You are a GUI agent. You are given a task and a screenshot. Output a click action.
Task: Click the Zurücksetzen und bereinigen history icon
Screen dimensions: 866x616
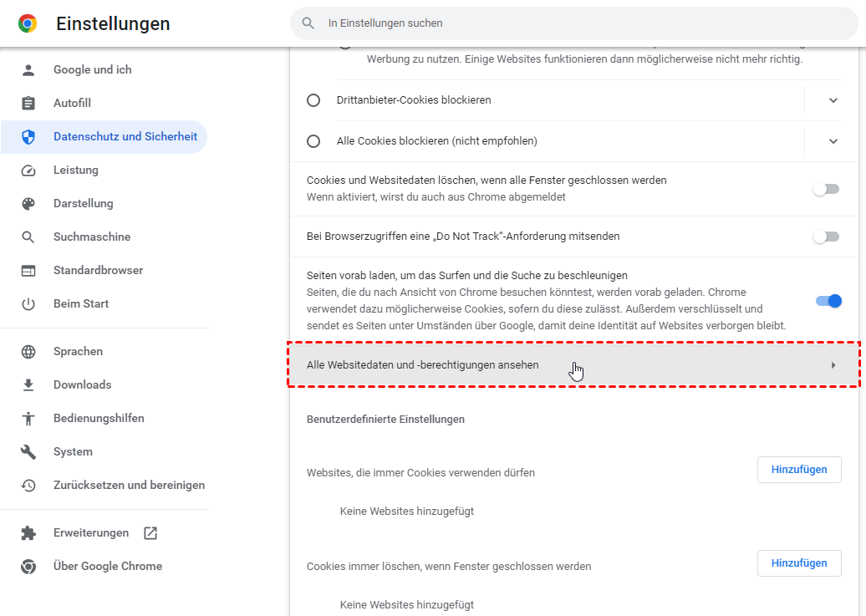click(x=28, y=486)
